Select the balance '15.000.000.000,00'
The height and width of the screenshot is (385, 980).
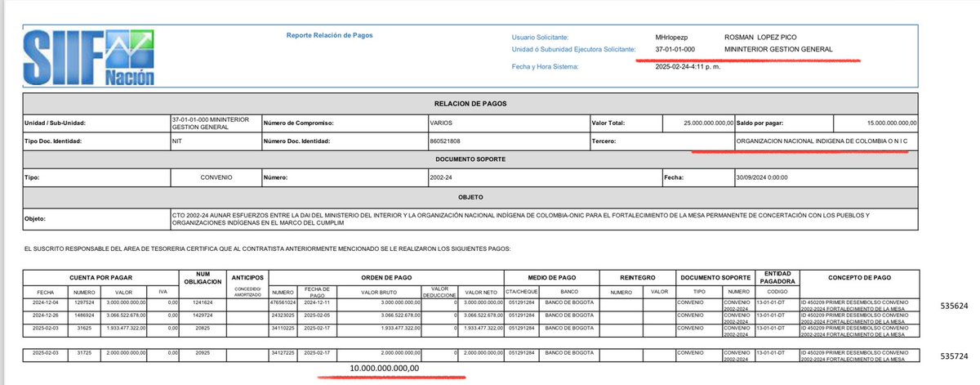(x=891, y=123)
